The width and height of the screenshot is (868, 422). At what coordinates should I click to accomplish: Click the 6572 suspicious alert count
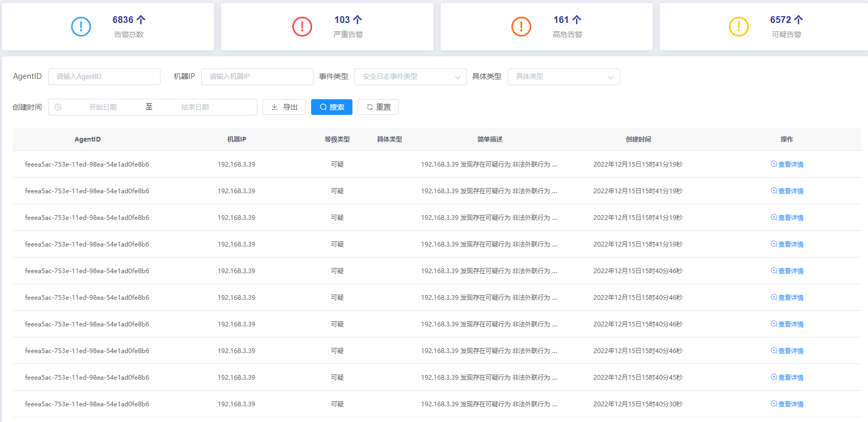click(781, 20)
